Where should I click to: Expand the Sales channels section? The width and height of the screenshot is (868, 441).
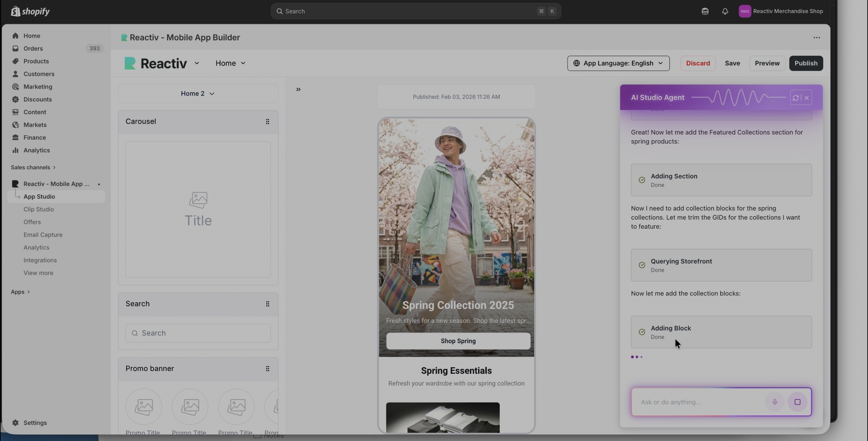pyautogui.click(x=33, y=168)
